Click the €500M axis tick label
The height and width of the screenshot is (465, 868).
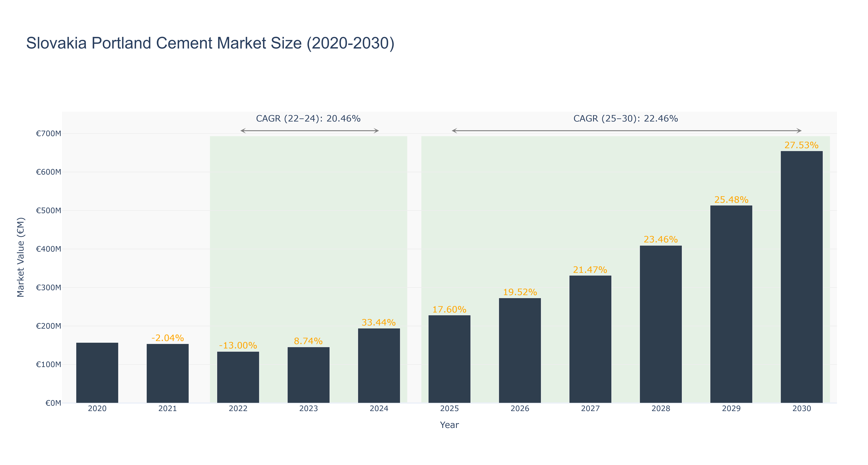49,211
